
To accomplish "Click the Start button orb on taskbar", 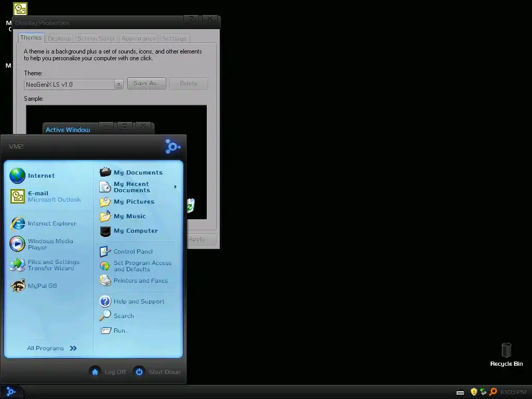I will point(11,392).
